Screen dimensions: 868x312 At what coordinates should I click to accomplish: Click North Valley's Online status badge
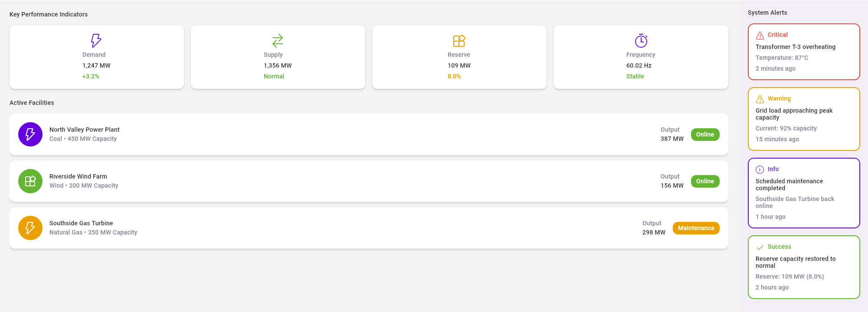pos(705,134)
